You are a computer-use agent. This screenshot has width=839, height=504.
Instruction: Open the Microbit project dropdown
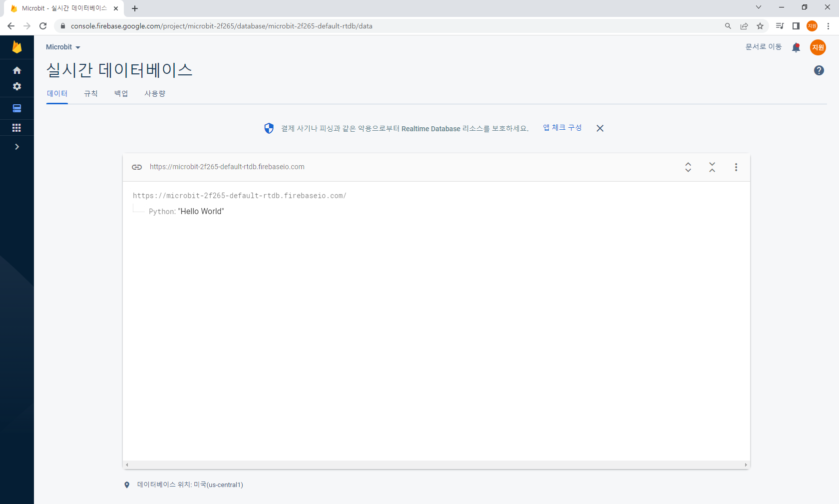(x=63, y=47)
